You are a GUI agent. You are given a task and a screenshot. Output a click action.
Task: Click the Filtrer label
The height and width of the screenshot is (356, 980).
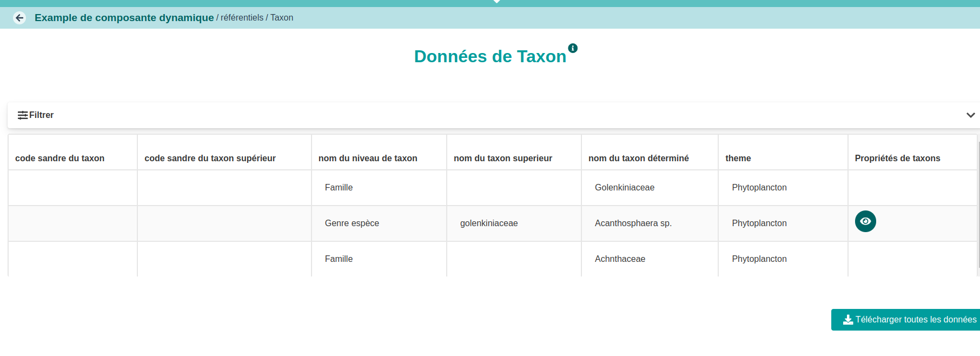41,115
